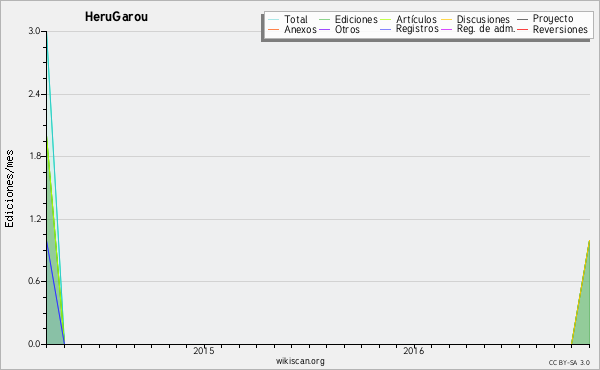The width and height of the screenshot is (600, 370).
Task: Click the 2015 x-axis label
Action: click(x=204, y=351)
